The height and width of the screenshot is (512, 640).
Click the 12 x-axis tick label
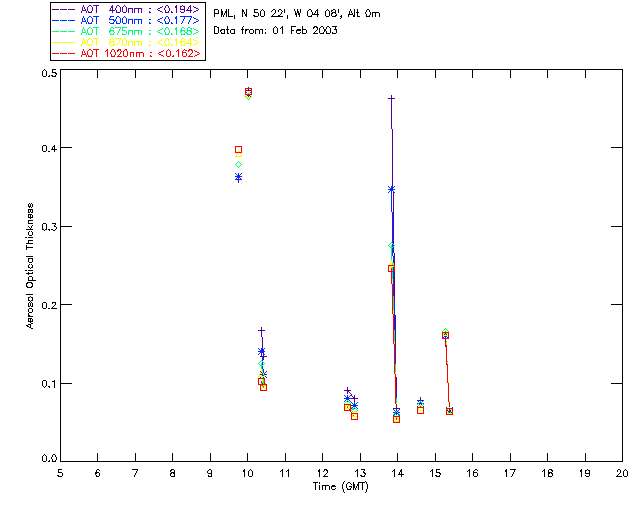click(x=322, y=473)
